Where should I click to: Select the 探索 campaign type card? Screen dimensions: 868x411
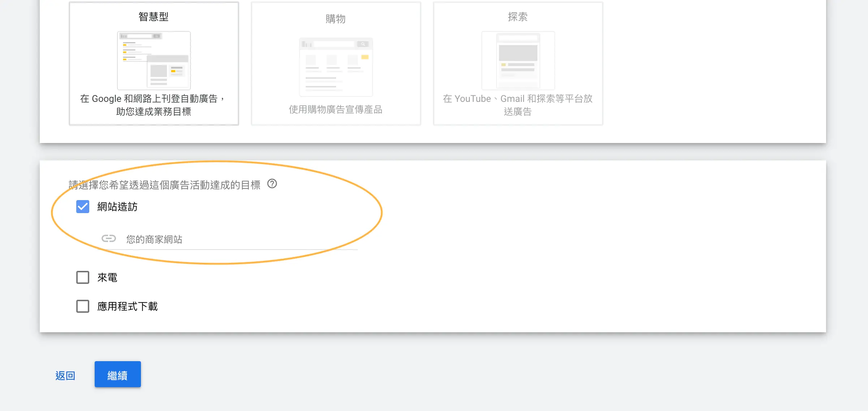pos(518,64)
